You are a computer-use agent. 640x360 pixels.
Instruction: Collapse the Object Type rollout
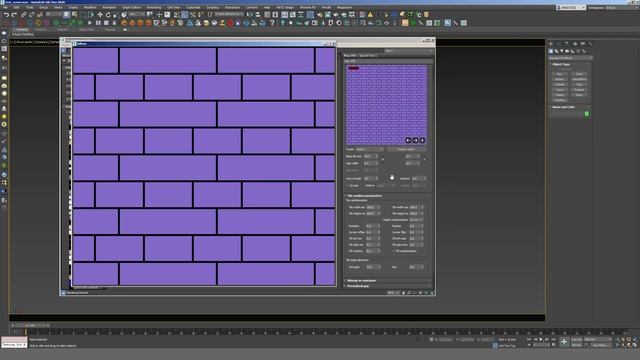(x=561, y=64)
